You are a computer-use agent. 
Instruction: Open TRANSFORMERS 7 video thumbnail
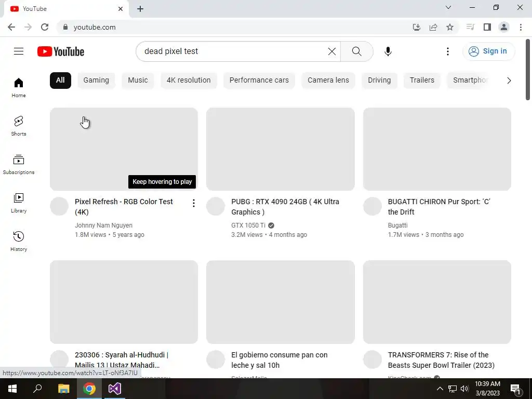pyautogui.click(x=437, y=302)
